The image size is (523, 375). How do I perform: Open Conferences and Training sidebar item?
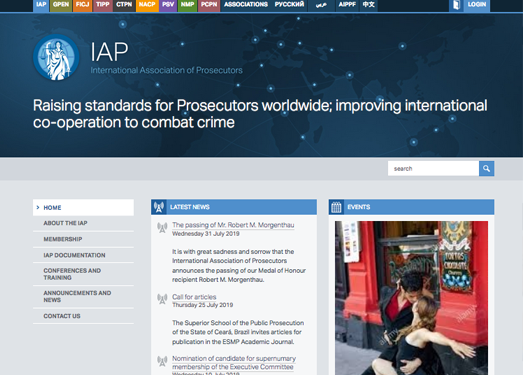pyautogui.click(x=83, y=274)
